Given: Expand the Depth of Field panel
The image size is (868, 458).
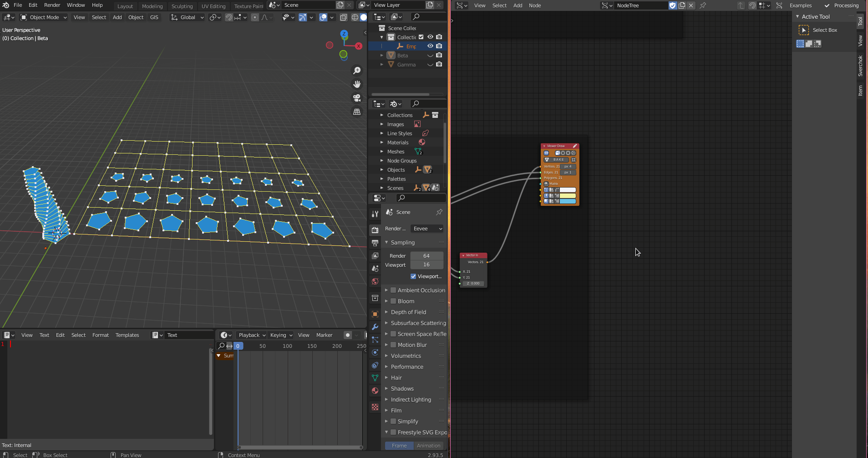Looking at the screenshot, I should (x=408, y=312).
